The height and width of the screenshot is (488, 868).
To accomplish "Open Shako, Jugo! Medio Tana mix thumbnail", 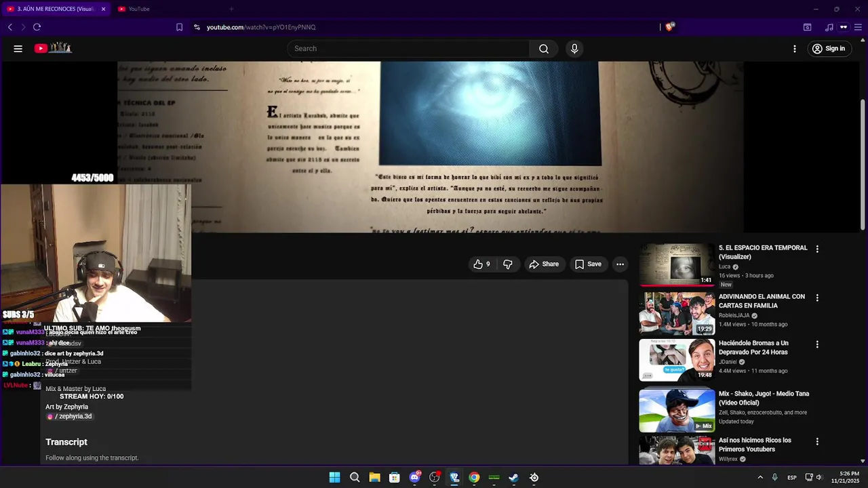I will tap(677, 410).
